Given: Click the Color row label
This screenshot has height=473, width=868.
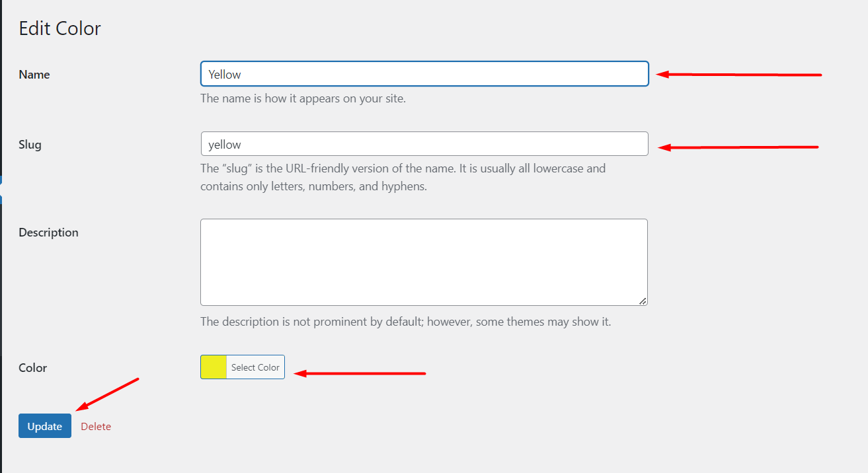Looking at the screenshot, I should pos(32,367).
